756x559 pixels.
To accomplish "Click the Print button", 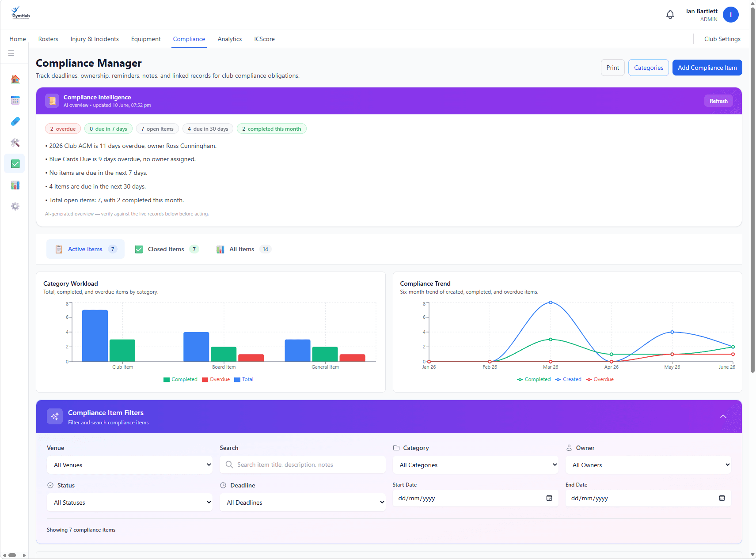I will (x=613, y=68).
